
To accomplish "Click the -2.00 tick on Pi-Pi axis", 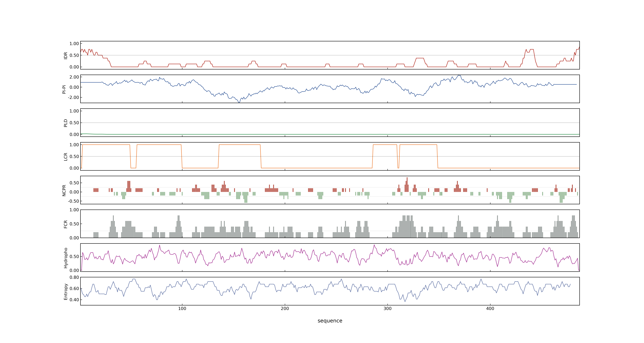I will pos(73,97).
